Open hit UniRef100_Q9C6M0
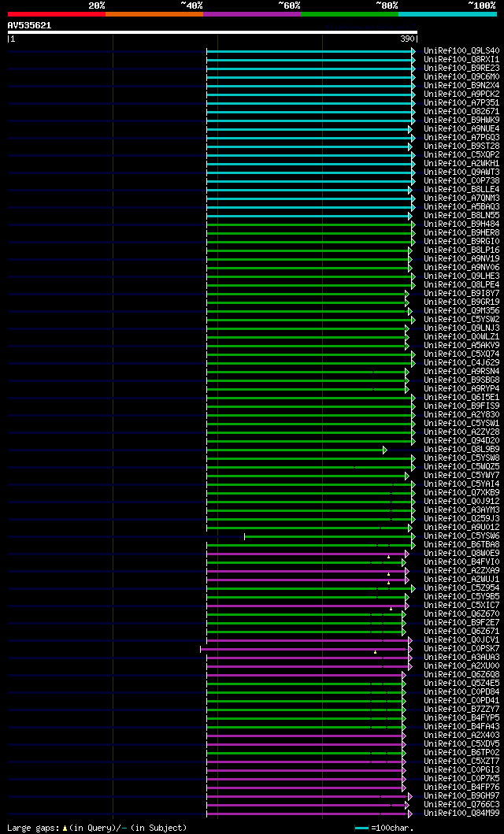 pyautogui.click(x=462, y=77)
